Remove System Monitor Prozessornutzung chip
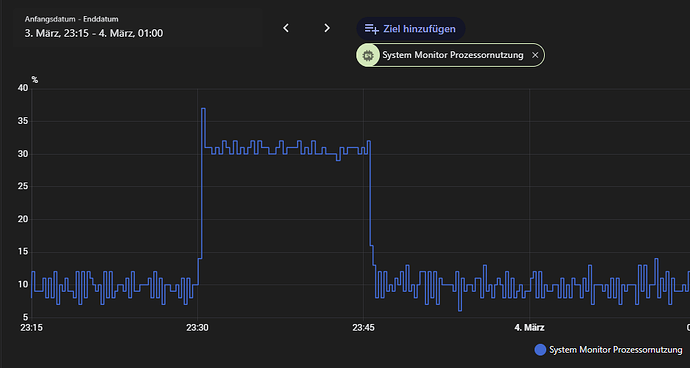The height and width of the screenshot is (368, 690). (535, 55)
